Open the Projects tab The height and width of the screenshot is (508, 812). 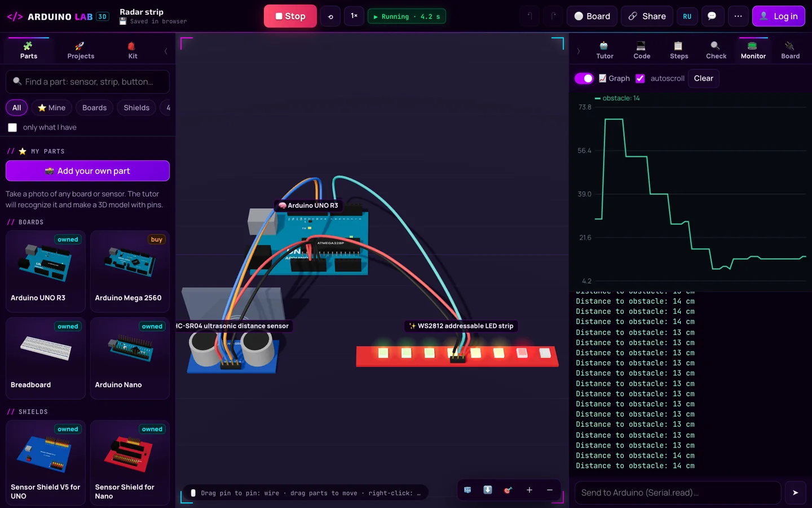[81, 50]
